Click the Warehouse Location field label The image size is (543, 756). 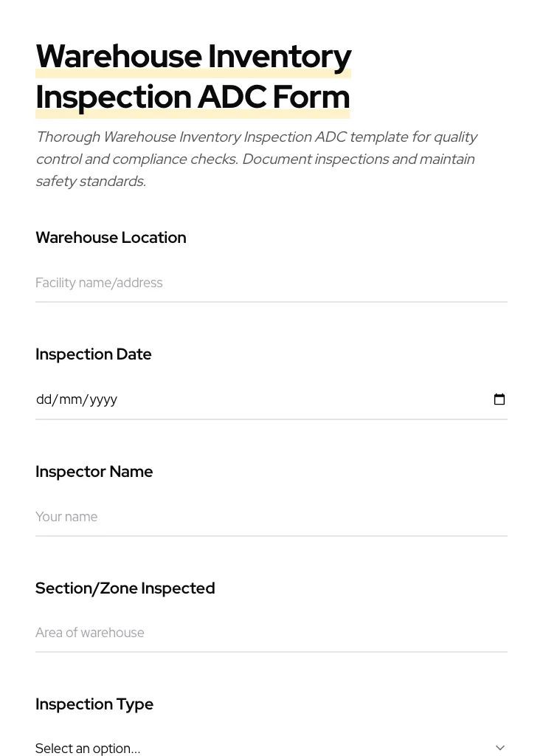[111, 238]
